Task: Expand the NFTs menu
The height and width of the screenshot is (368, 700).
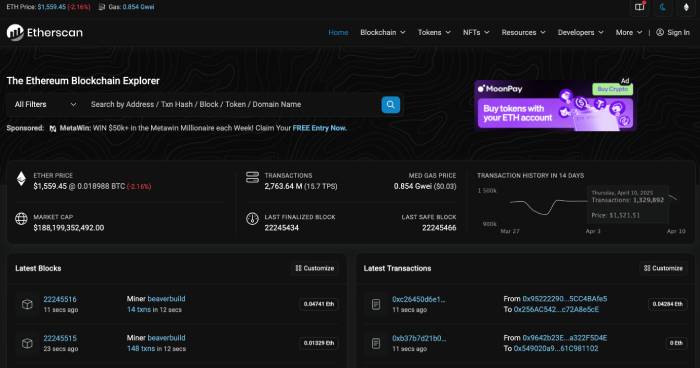Action: coord(476,33)
